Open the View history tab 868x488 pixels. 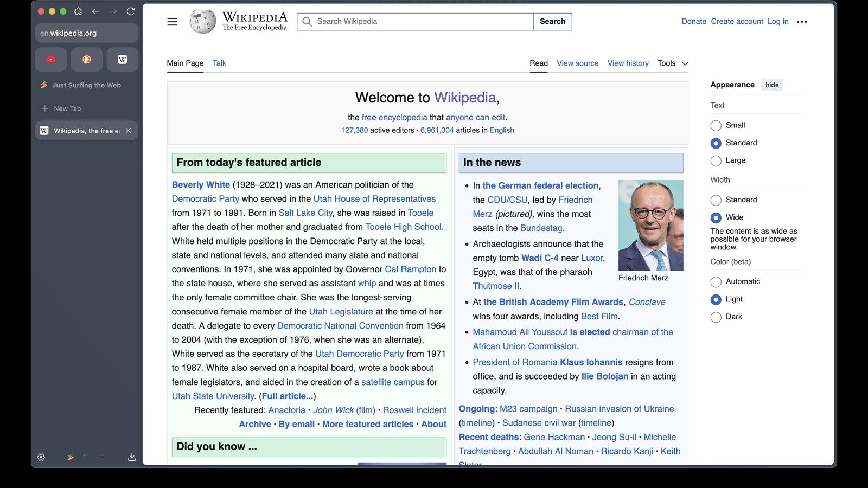628,63
